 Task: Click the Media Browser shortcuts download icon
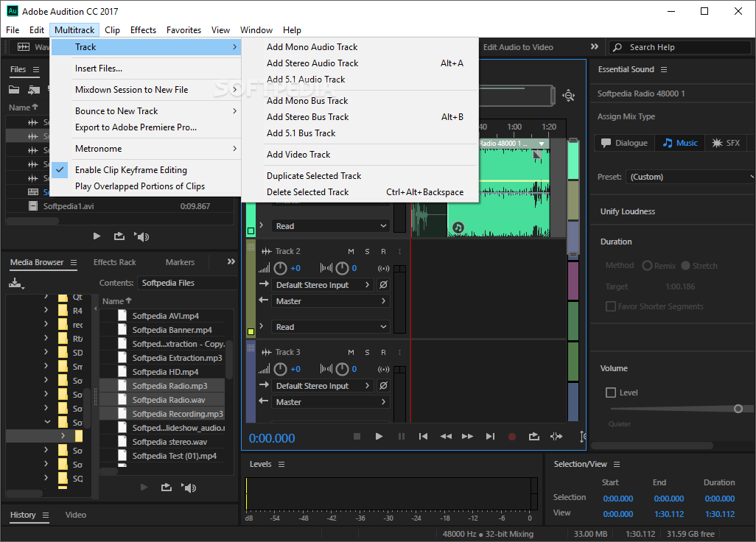[16, 284]
